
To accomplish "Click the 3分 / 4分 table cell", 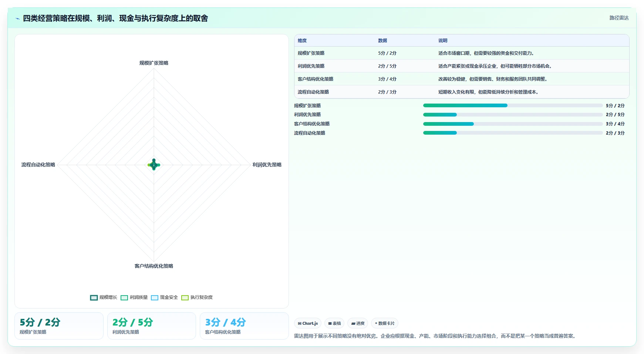I will tap(387, 79).
